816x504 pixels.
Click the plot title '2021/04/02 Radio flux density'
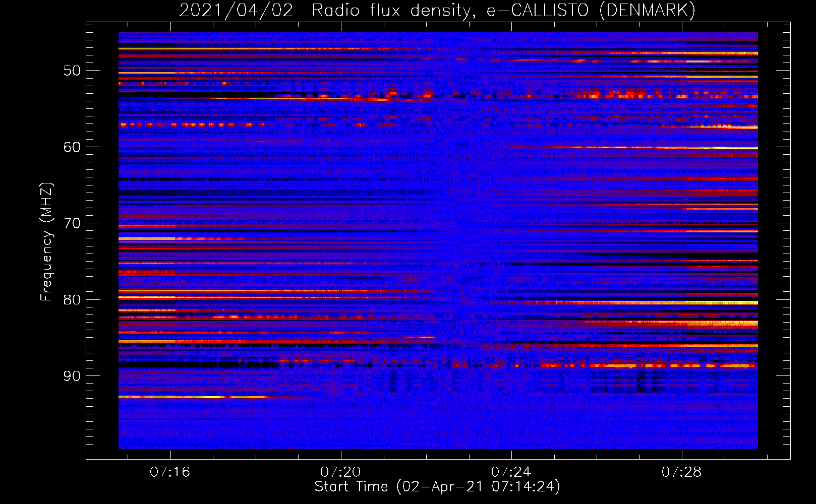click(x=327, y=11)
